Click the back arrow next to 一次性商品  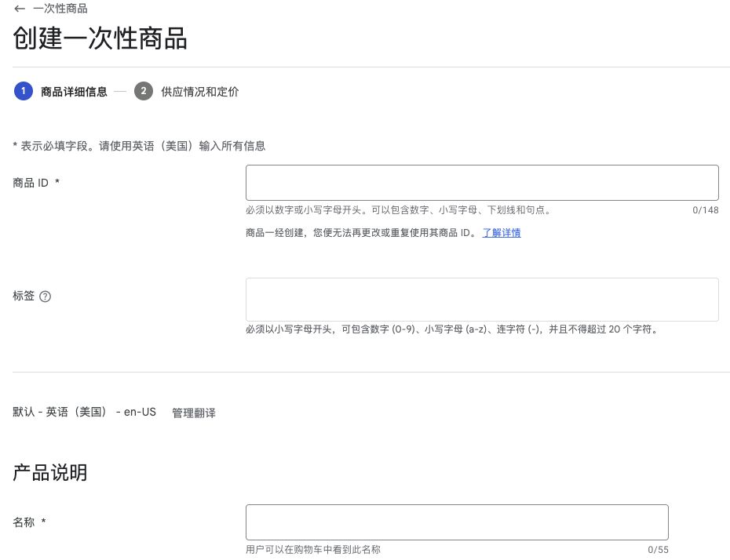point(20,9)
